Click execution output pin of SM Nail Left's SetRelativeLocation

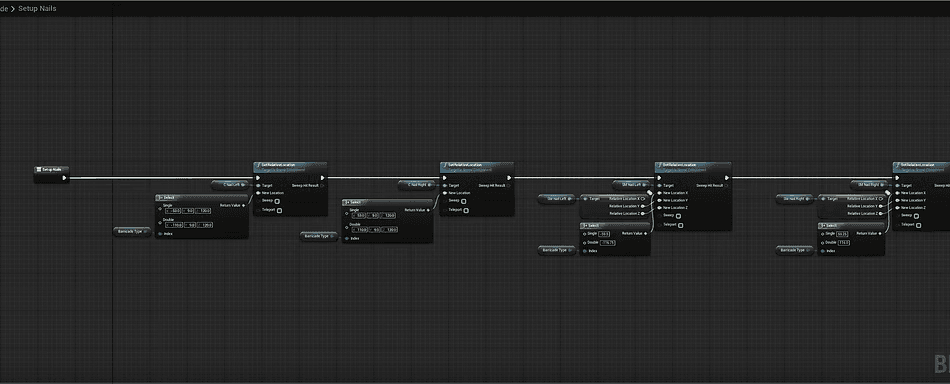pos(726,178)
